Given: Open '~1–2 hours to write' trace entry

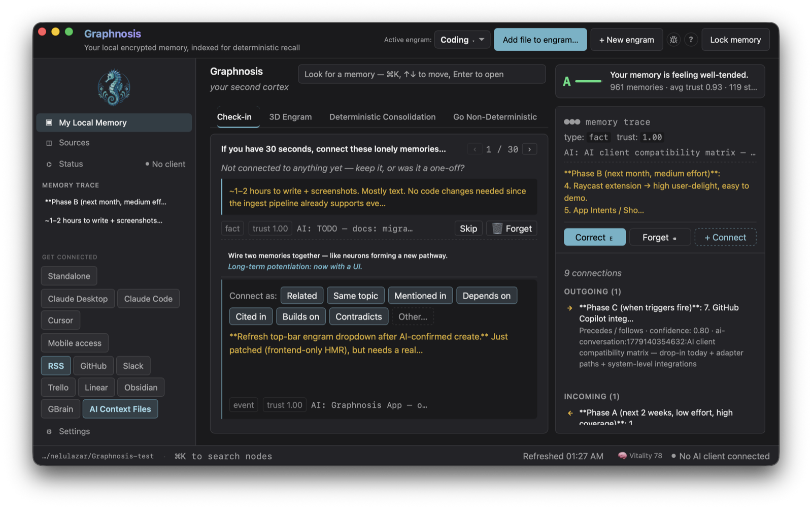Looking at the screenshot, I should click(x=104, y=220).
